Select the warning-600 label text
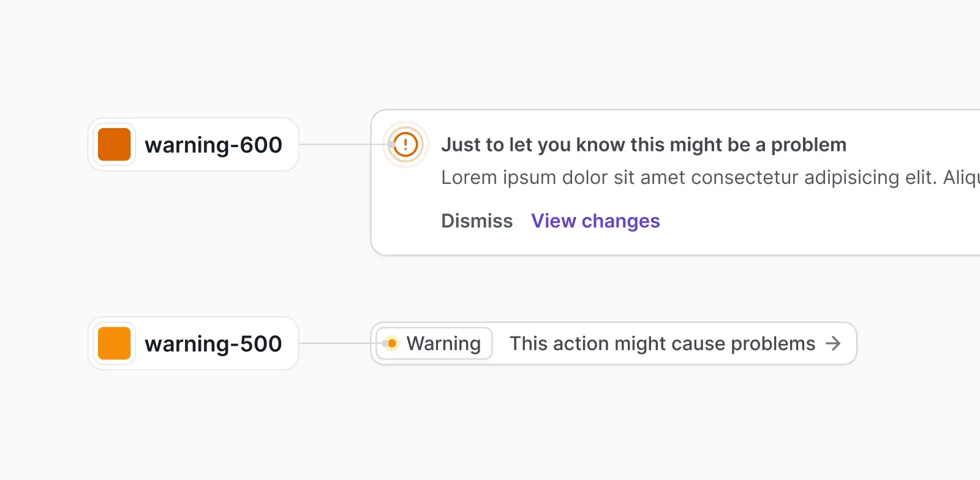 tap(213, 145)
